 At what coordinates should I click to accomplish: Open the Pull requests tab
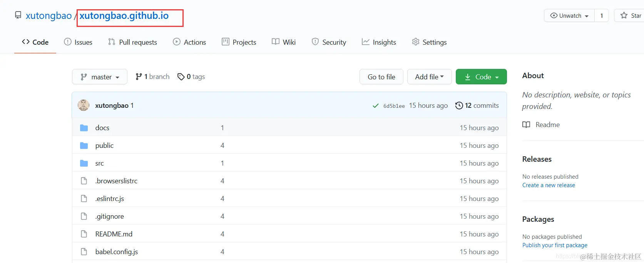tap(132, 42)
